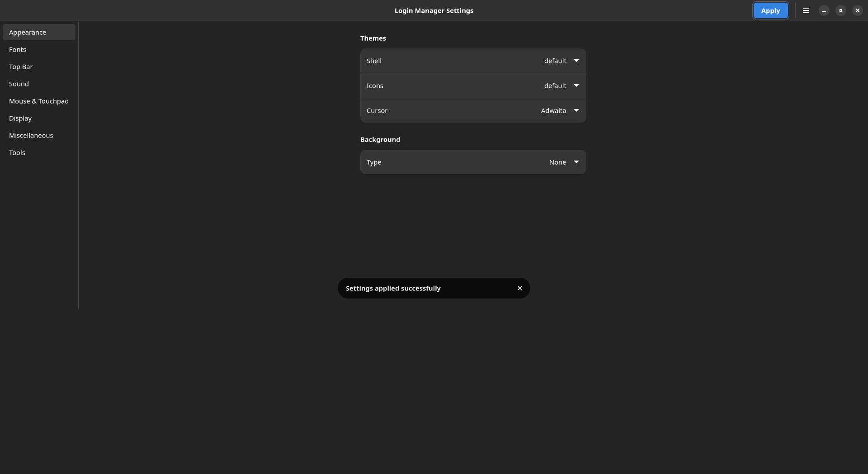Screen dimensions: 868x474
Task: Switch to the Fonts section
Action: [39, 49]
